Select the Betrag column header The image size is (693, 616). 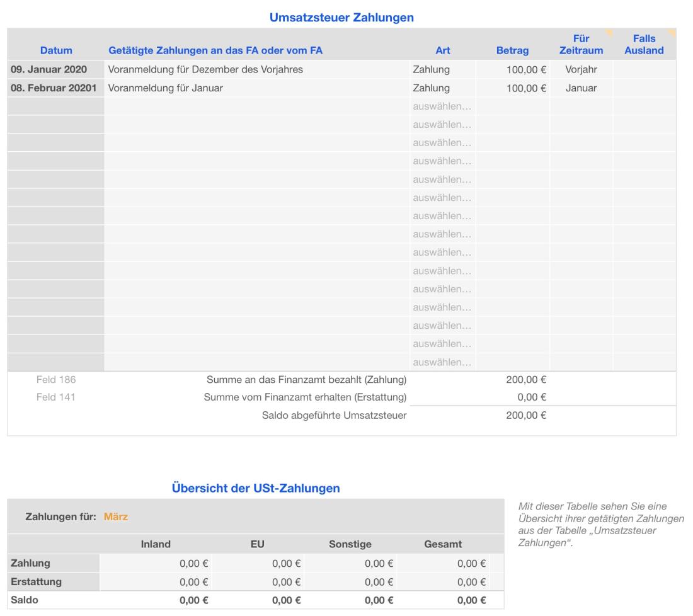[x=512, y=50]
